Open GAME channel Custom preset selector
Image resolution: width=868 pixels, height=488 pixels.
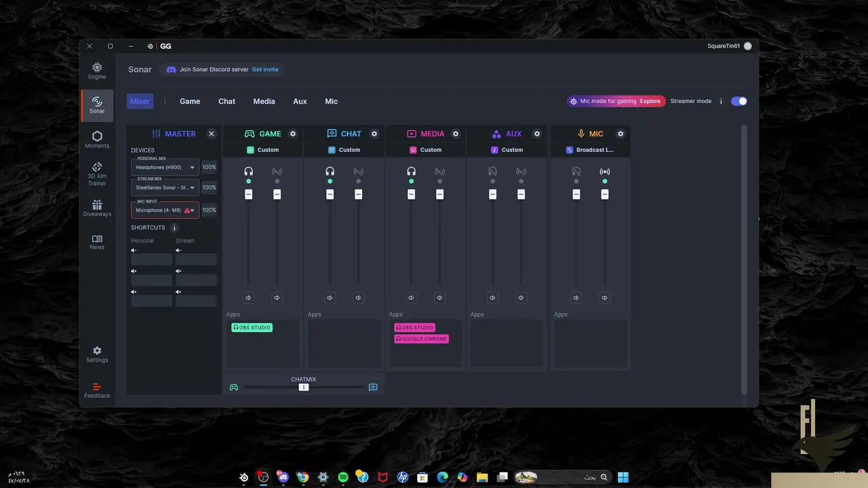pos(263,150)
